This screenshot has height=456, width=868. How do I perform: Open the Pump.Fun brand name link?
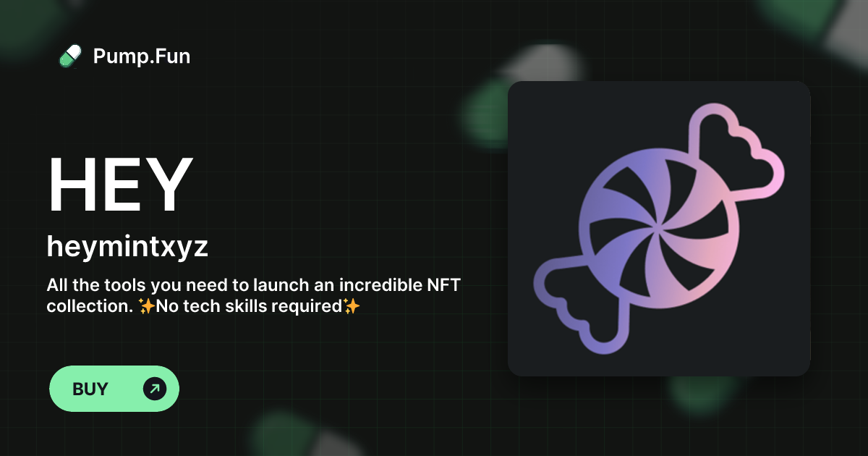(142, 56)
